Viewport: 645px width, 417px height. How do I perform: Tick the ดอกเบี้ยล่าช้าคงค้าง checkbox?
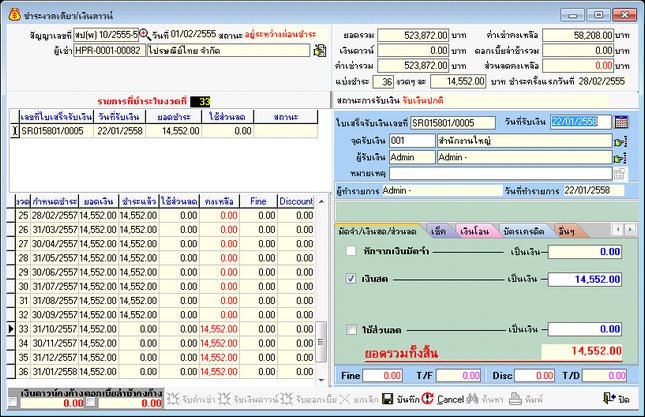(x=91, y=402)
